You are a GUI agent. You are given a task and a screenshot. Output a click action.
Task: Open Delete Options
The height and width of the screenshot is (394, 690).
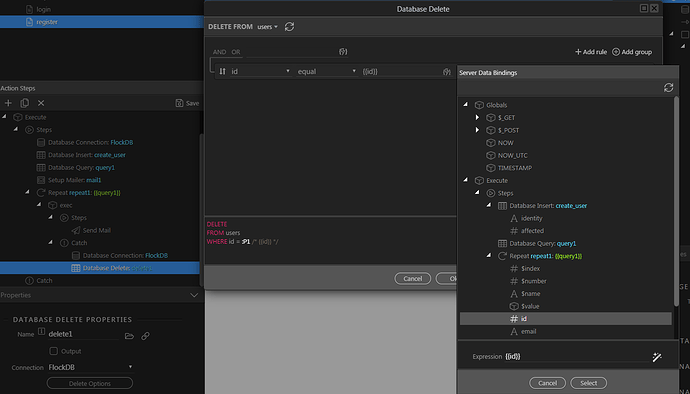90,383
